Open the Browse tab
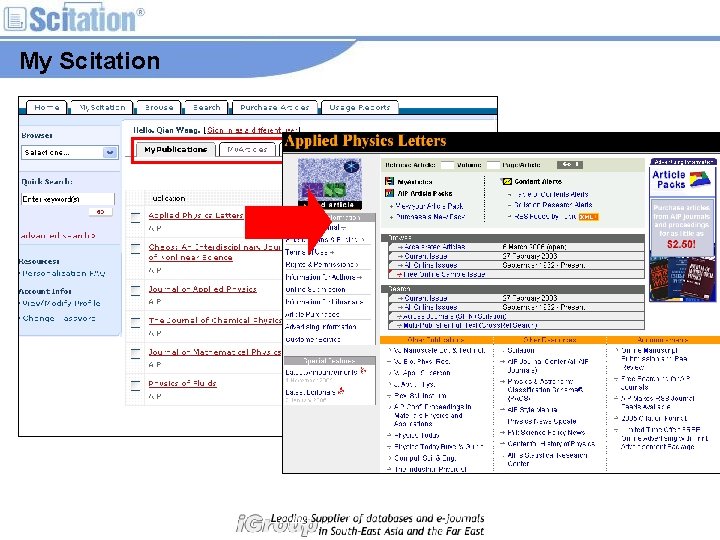Viewport: 720px width, 540px height. [x=159, y=107]
